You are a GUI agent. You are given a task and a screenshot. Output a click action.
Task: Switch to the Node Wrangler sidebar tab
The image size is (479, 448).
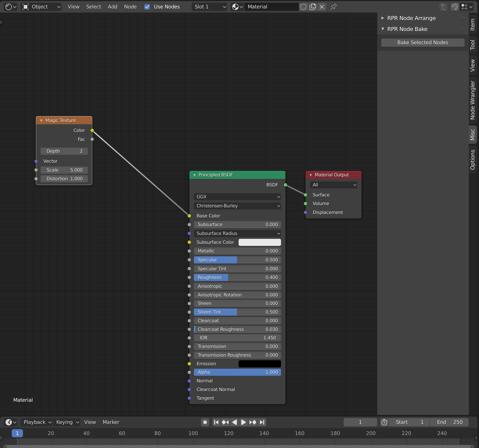(x=473, y=100)
